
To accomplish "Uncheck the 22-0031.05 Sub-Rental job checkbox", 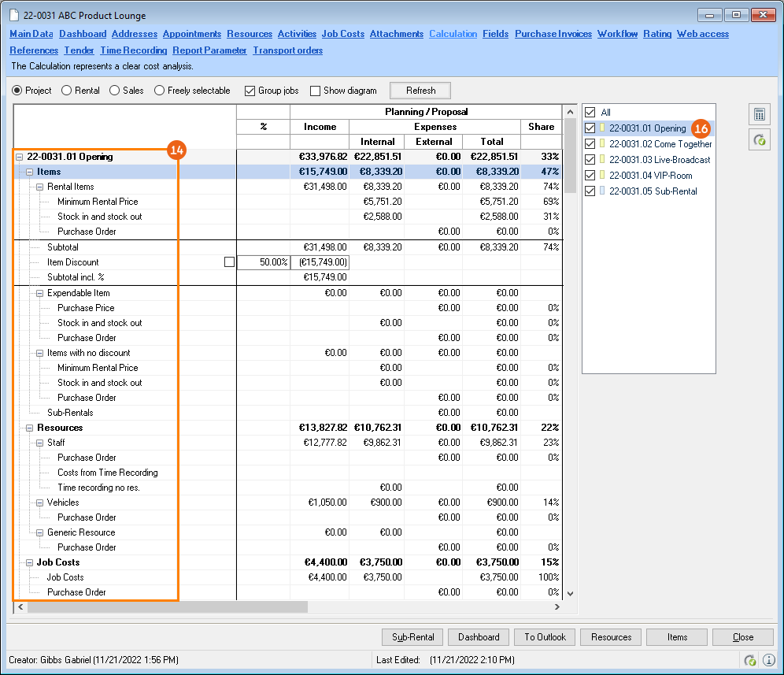I will 590,191.
